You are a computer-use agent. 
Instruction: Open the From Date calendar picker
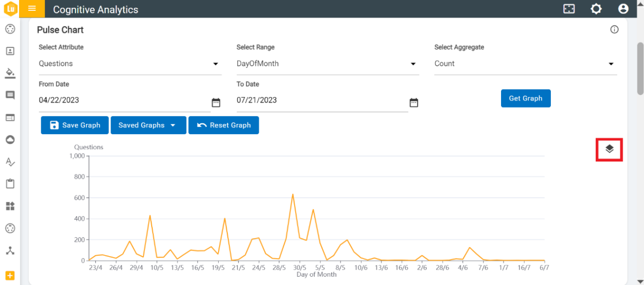click(216, 102)
